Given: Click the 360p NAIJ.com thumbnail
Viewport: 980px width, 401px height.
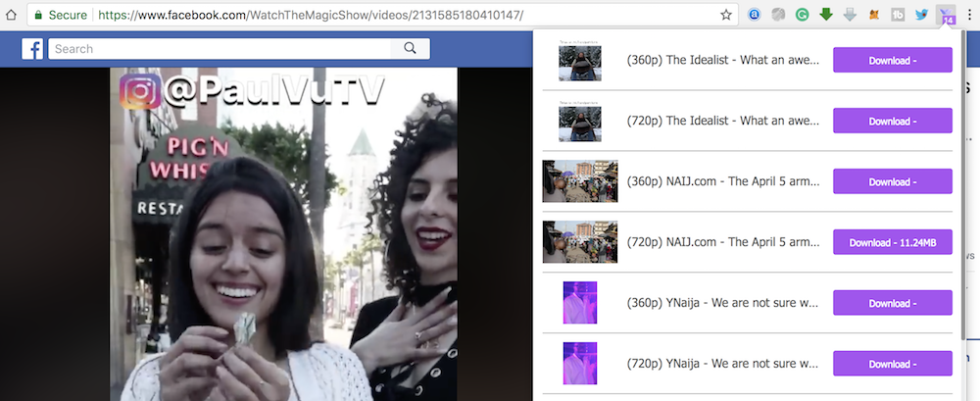Looking at the screenshot, I should tap(580, 182).
